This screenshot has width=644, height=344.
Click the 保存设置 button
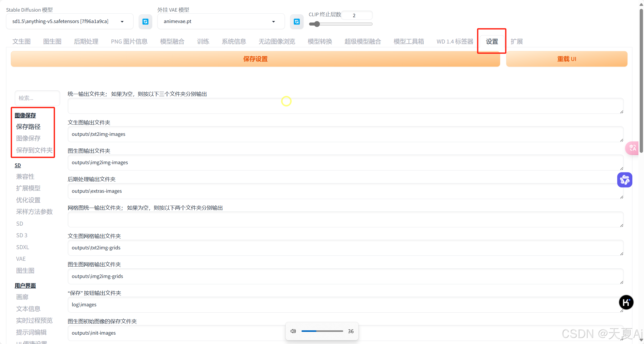[x=255, y=59]
